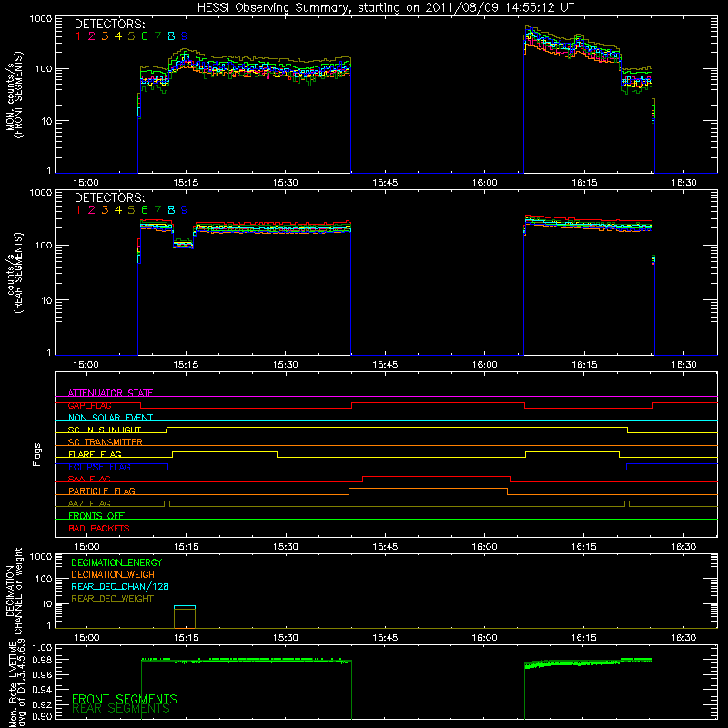Click detector 1 legend number in front segments plot
This screenshot has height=728, width=728.
click(78, 36)
